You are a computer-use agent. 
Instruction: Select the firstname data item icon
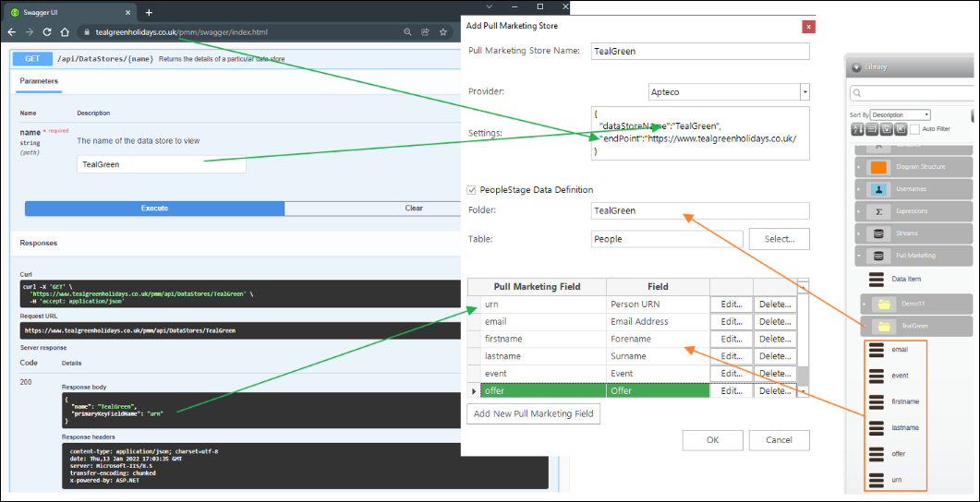point(877,401)
